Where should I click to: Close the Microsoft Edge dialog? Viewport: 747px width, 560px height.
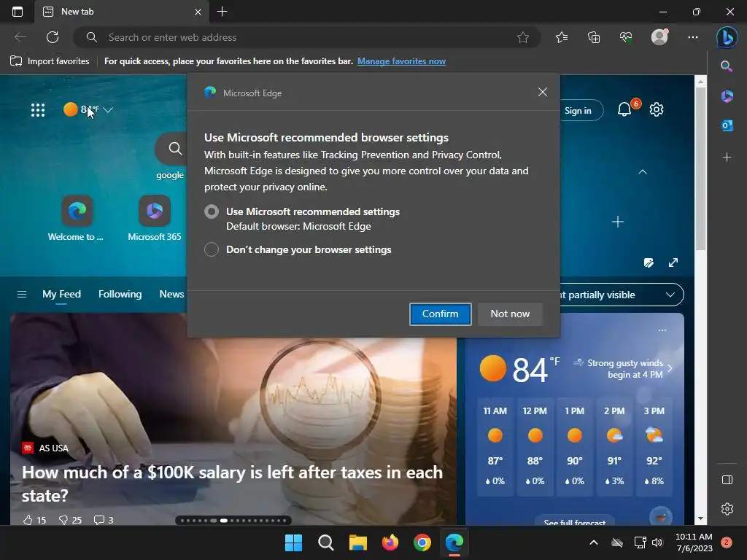[542, 92]
